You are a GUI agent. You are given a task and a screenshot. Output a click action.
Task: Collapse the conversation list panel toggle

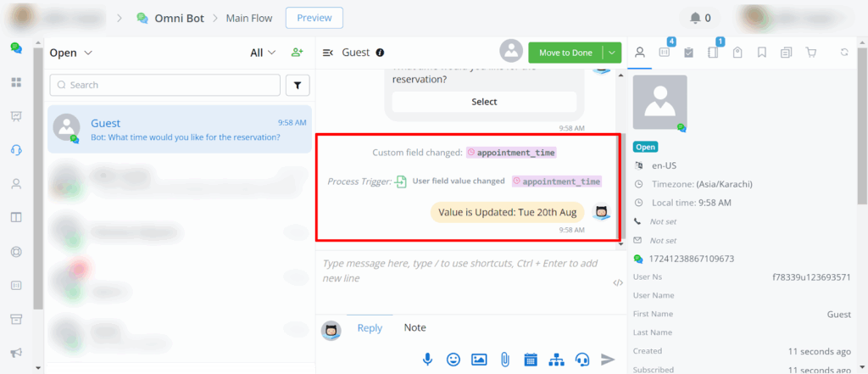click(328, 53)
